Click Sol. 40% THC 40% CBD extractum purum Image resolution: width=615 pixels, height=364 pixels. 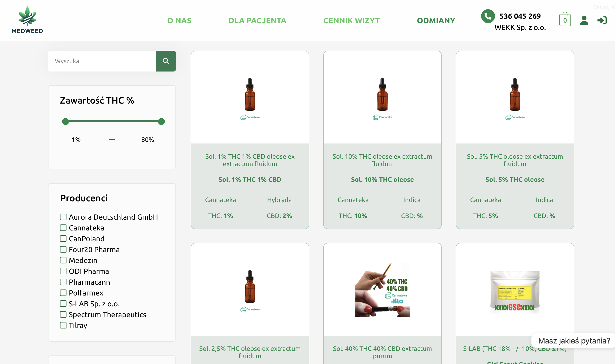382,352
